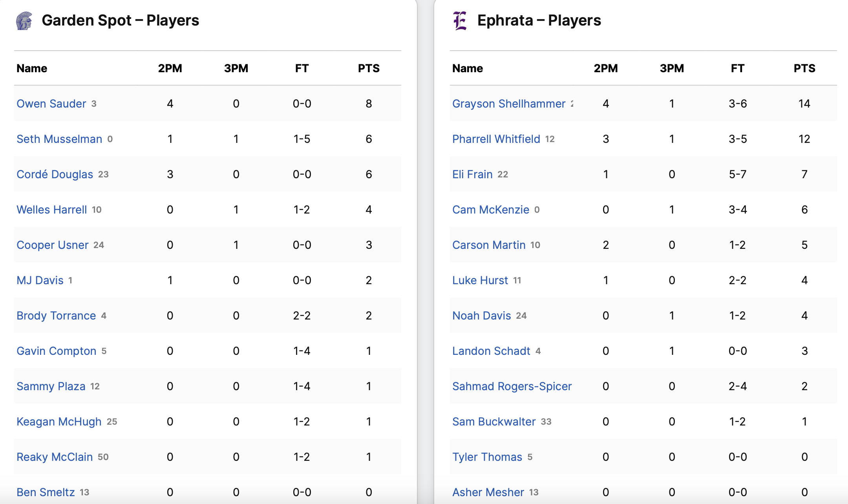Image resolution: width=848 pixels, height=504 pixels.
Task: Click the Keagan McHugh name
Action: click(x=59, y=422)
